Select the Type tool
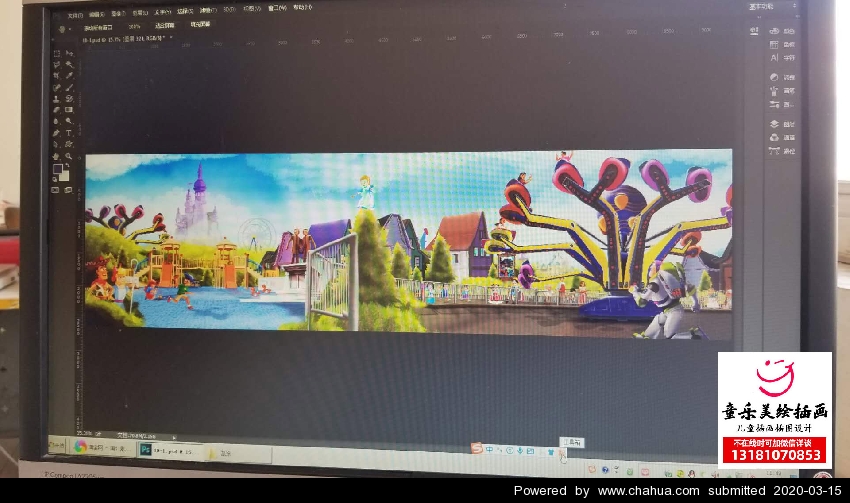 [x=69, y=133]
